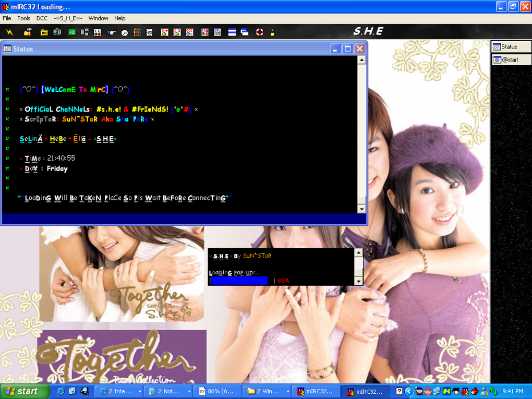The height and width of the screenshot is (399, 532).
Task: Open the -=S_H_E=- menu
Action: 68,18
